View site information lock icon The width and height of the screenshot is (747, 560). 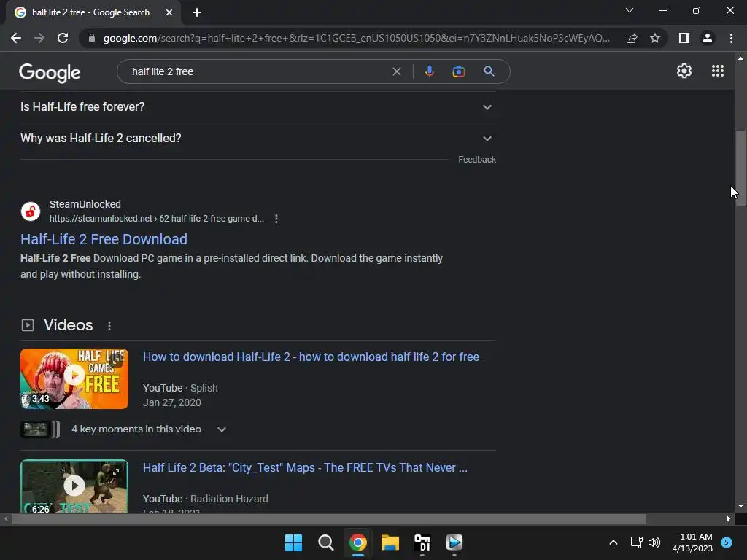click(92, 38)
